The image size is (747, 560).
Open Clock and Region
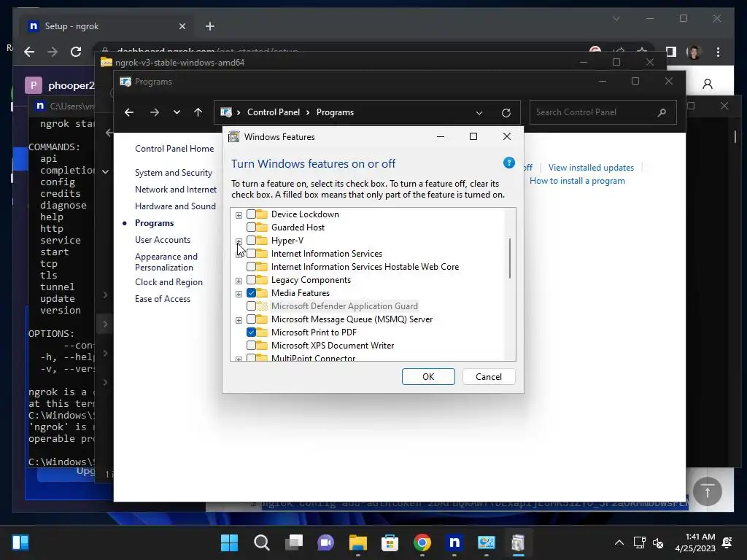click(x=169, y=282)
